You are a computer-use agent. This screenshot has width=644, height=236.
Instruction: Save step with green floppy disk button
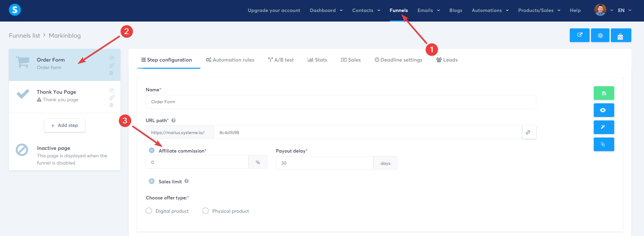point(604,93)
